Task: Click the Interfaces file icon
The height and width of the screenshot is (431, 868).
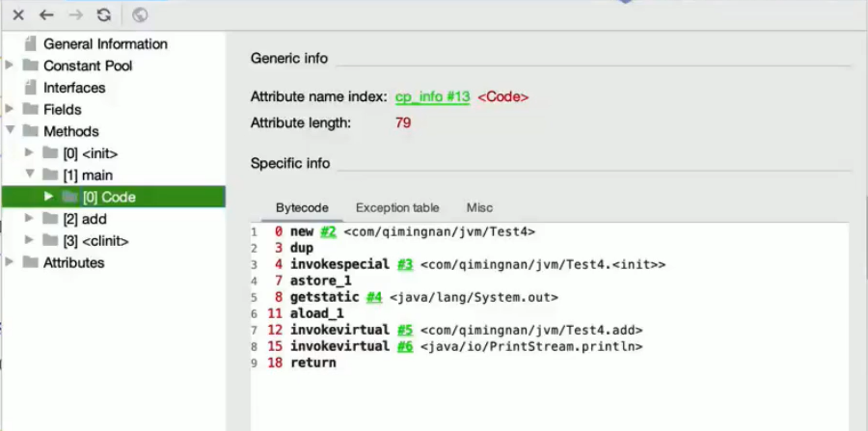Action: 30,88
